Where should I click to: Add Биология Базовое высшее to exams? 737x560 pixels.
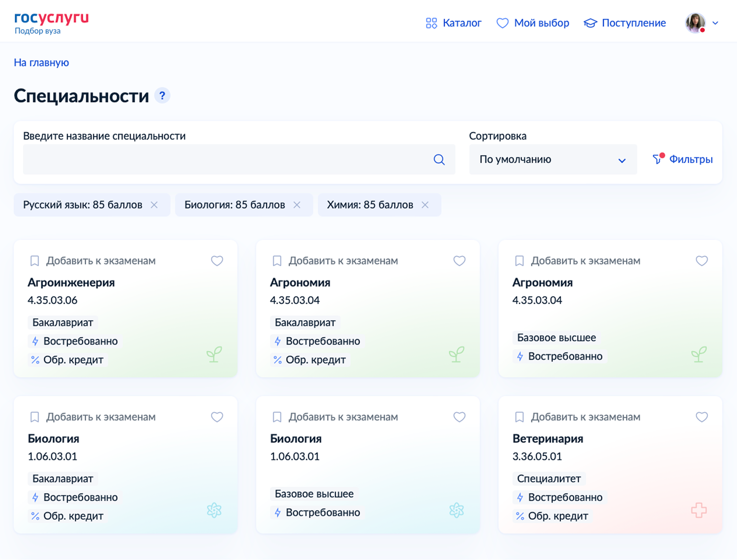pos(335,417)
